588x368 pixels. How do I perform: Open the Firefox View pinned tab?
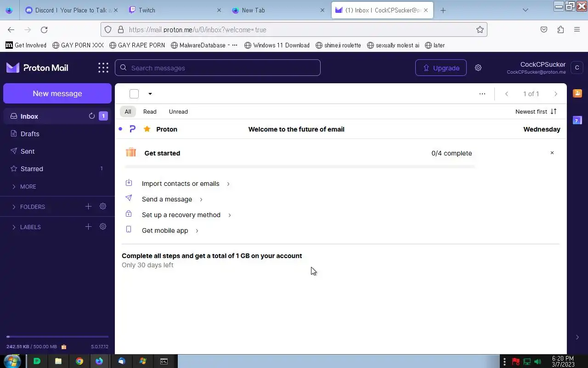(x=10, y=10)
